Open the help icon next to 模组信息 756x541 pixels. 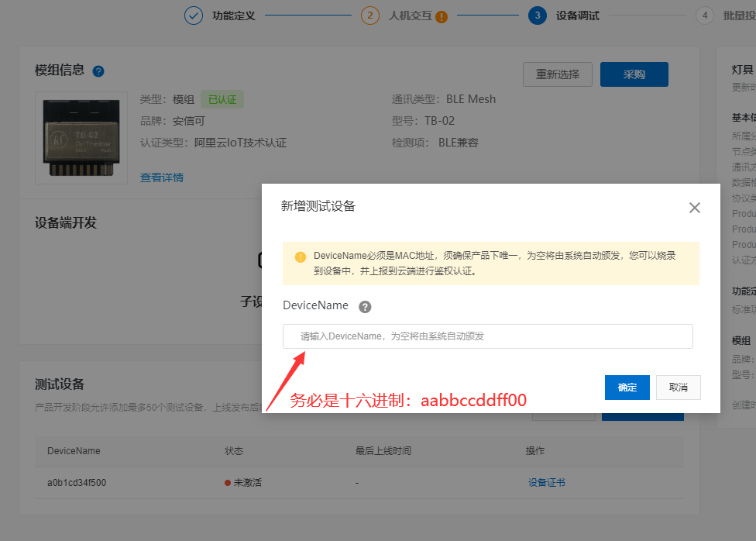click(98, 71)
